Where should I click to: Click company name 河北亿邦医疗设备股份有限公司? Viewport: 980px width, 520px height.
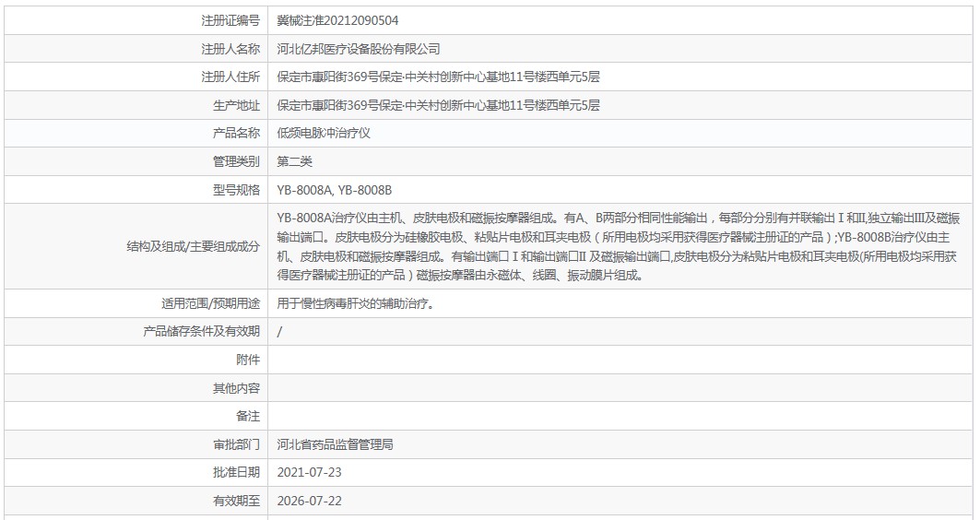tap(358, 49)
